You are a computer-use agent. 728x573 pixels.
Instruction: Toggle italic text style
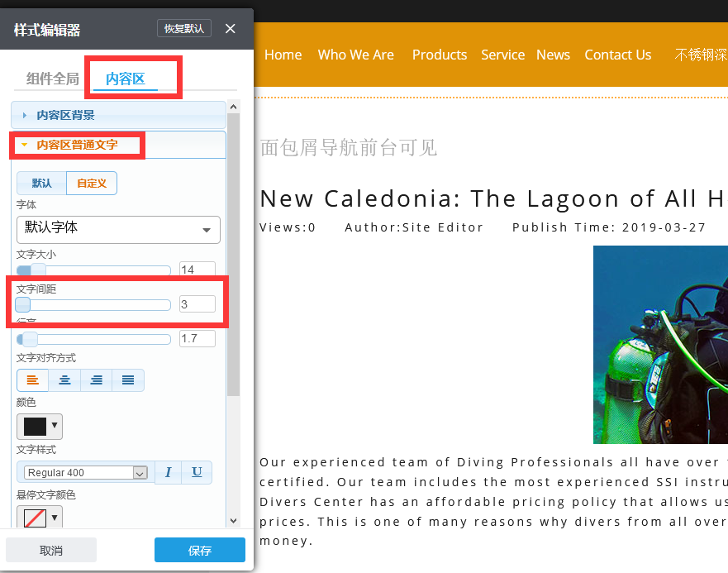tap(169, 472)
